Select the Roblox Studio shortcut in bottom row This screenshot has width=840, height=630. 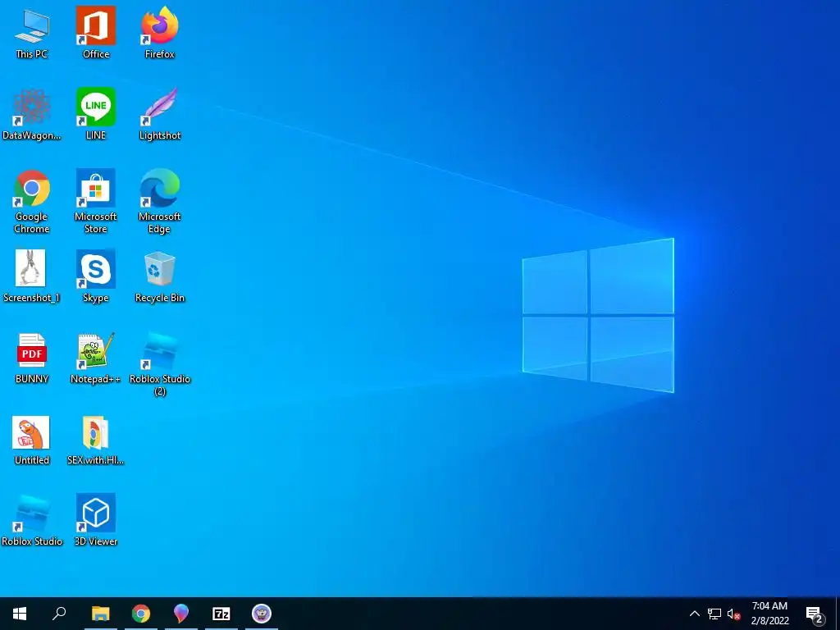click(32, 520)
